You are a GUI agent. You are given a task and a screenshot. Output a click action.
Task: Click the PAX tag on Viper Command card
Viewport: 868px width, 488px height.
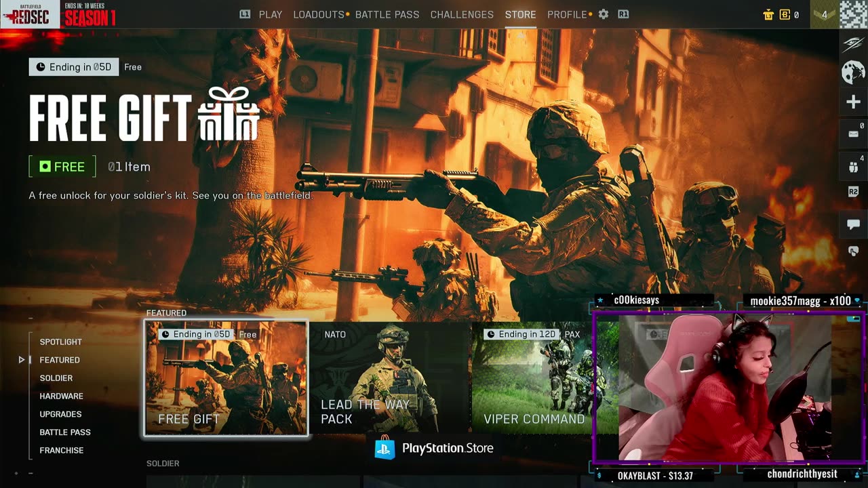(572, 335)
